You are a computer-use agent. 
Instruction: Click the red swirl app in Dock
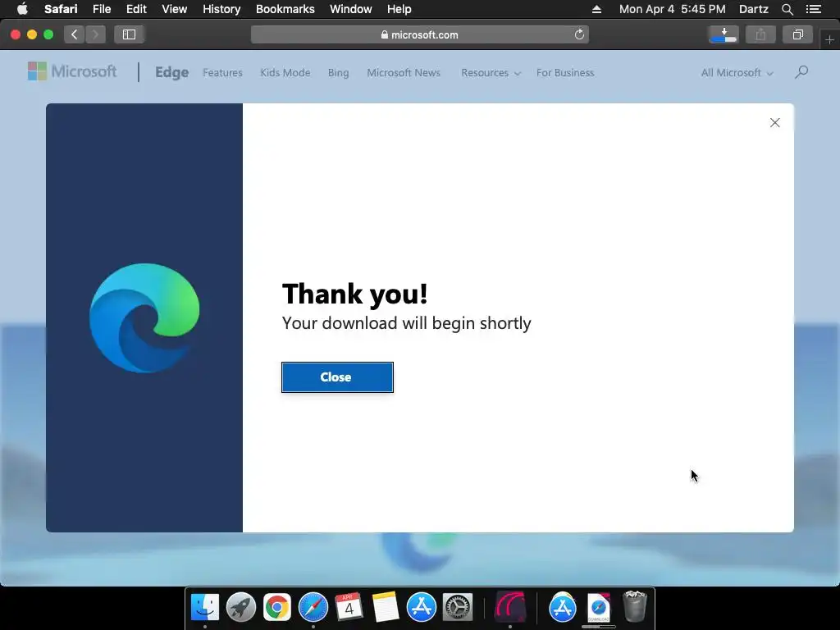tap(510, 607)
